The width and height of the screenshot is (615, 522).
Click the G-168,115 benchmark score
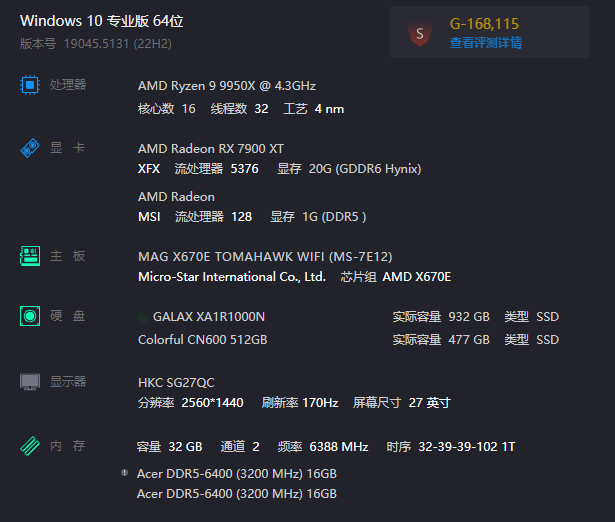(484, 23)
